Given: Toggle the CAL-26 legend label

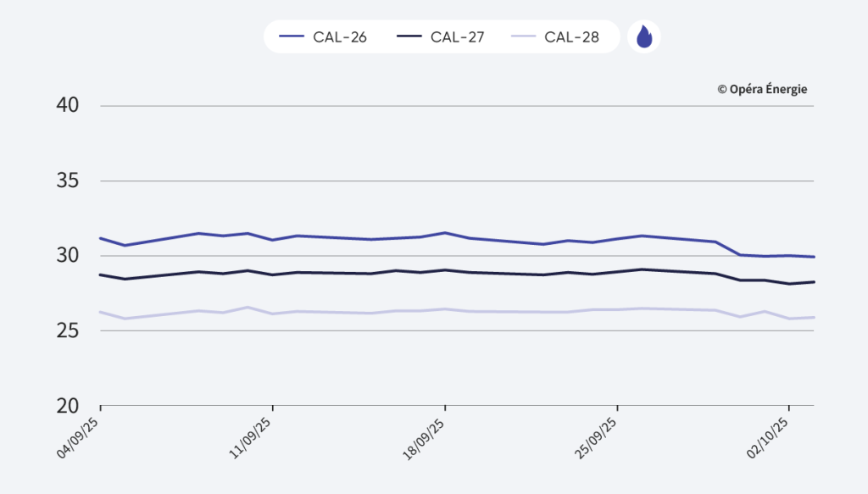Looking at the screenshot, I should 339,37.
